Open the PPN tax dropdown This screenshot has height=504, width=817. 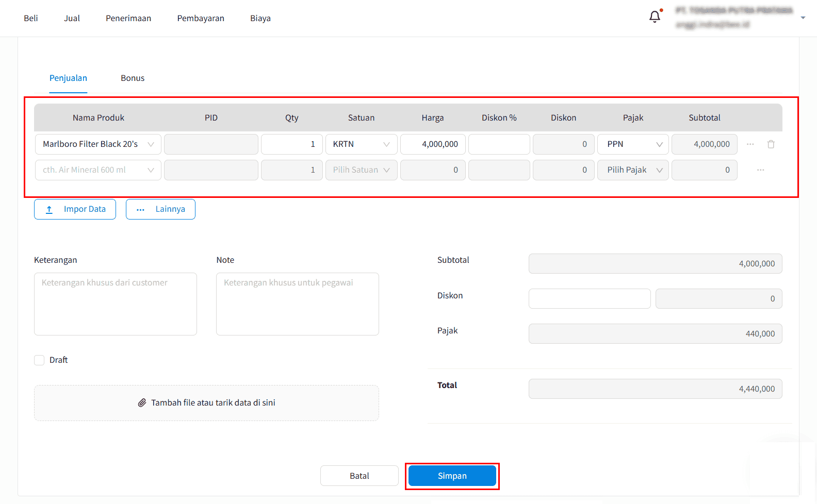633,144
